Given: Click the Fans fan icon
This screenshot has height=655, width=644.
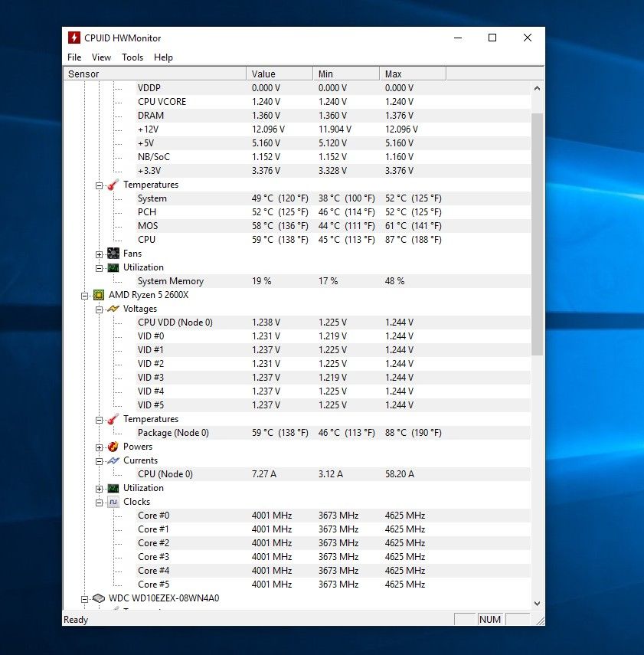Looking at the screenshot, I should coord(113,254).
